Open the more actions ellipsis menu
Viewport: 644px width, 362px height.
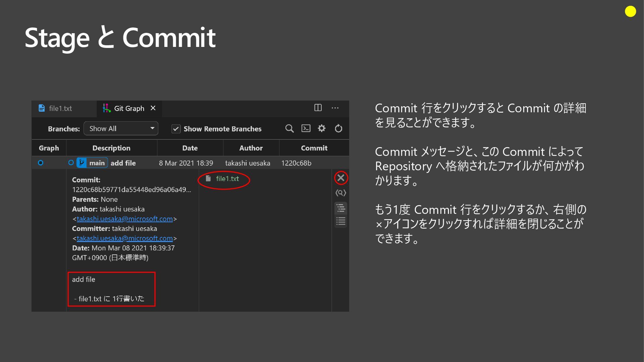(x=335, y=108)
